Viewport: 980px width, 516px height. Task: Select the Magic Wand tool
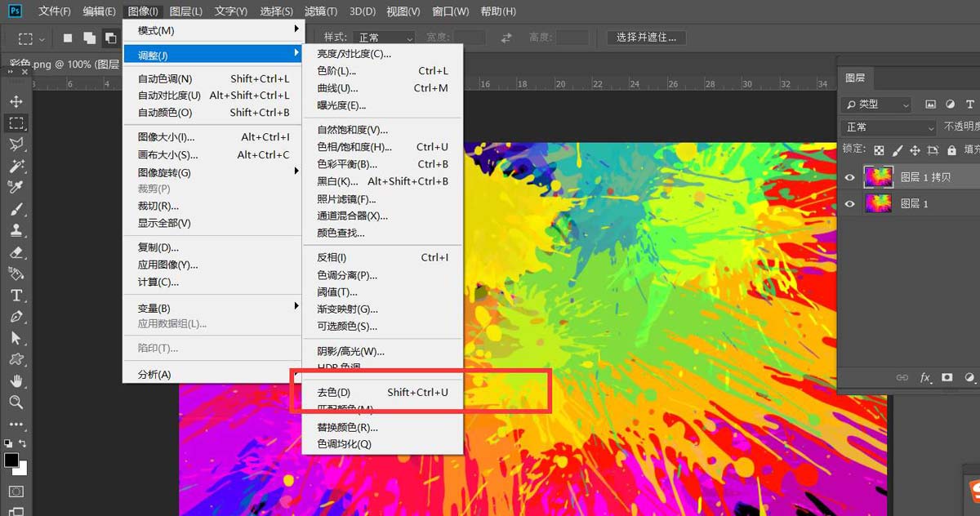(16, 166)
